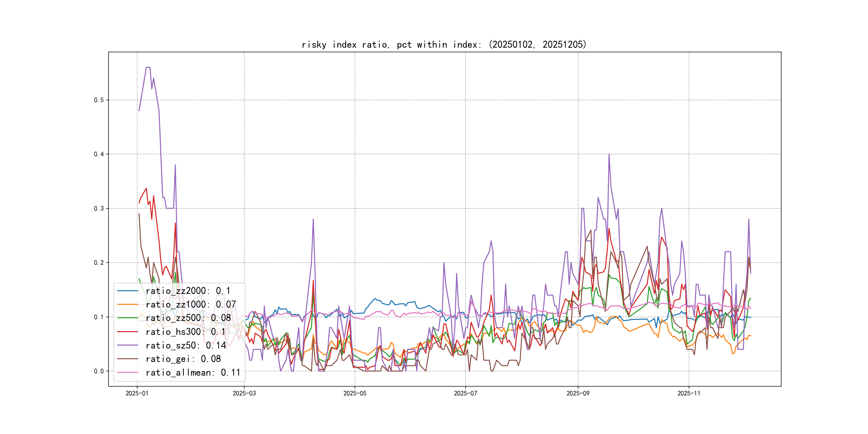This screenshot has height=434, width=868.
Task: Click the 2025-11 x-axis tick label
Action: 689,394
